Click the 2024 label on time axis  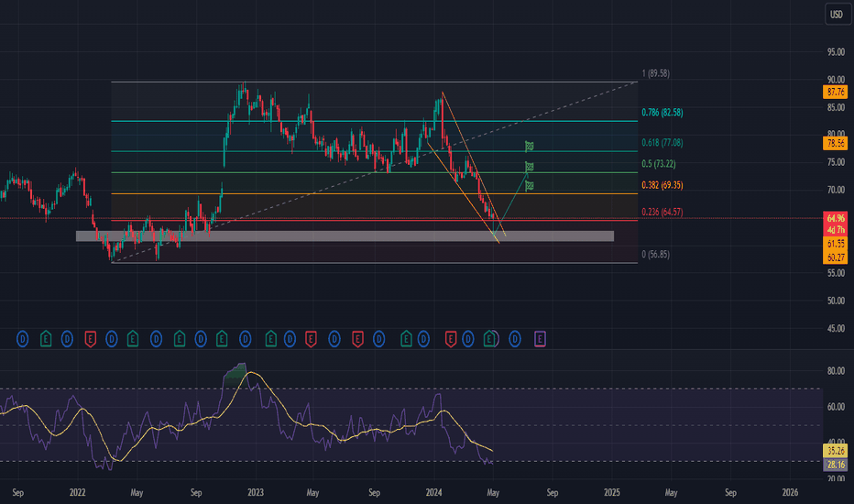(433, 493)
